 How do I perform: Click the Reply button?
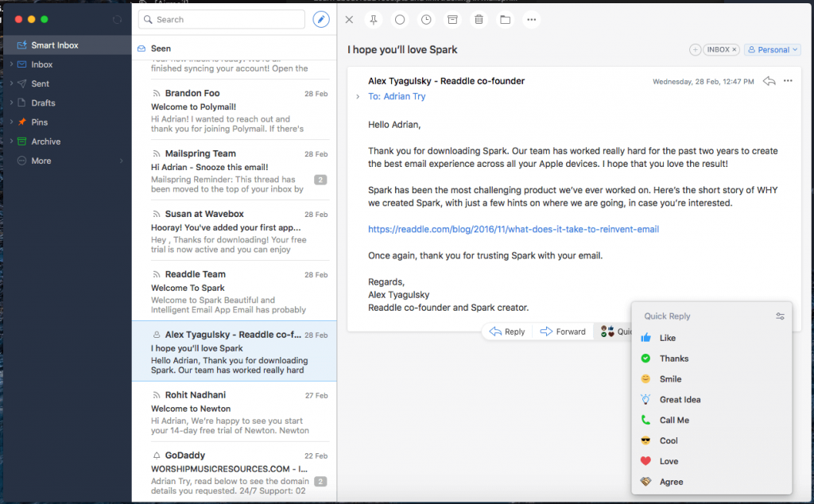click(x=507, y=331)
